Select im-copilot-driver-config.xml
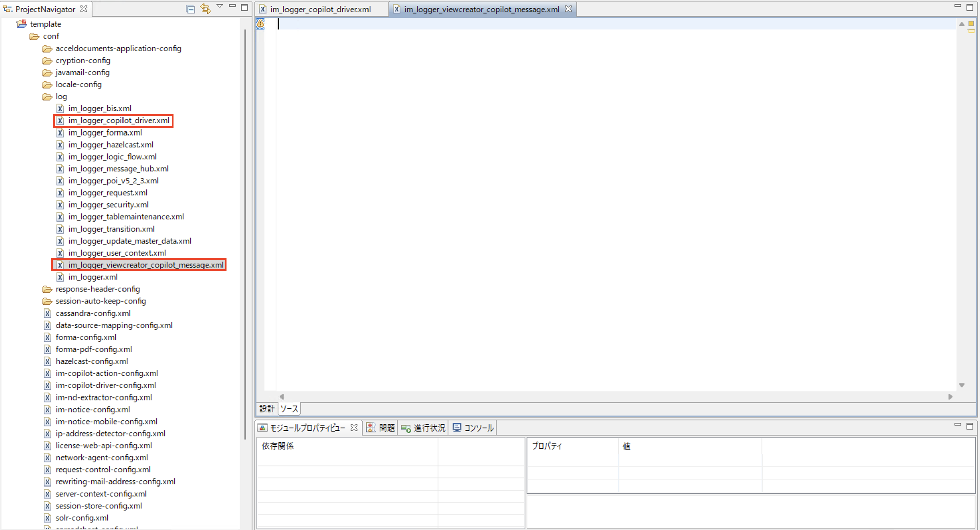980x530 pixels. 106,385
